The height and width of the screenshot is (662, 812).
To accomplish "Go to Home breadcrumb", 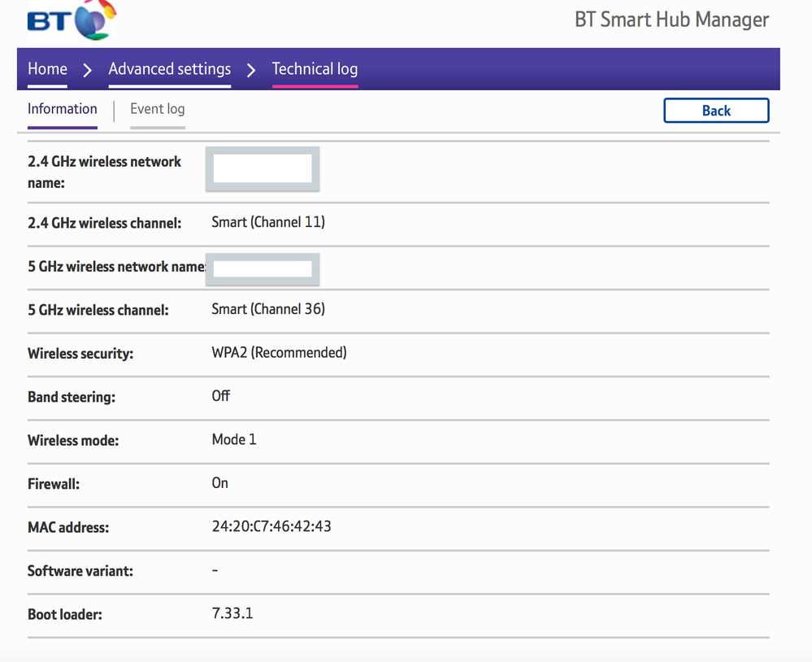I will tap(47, 69).
